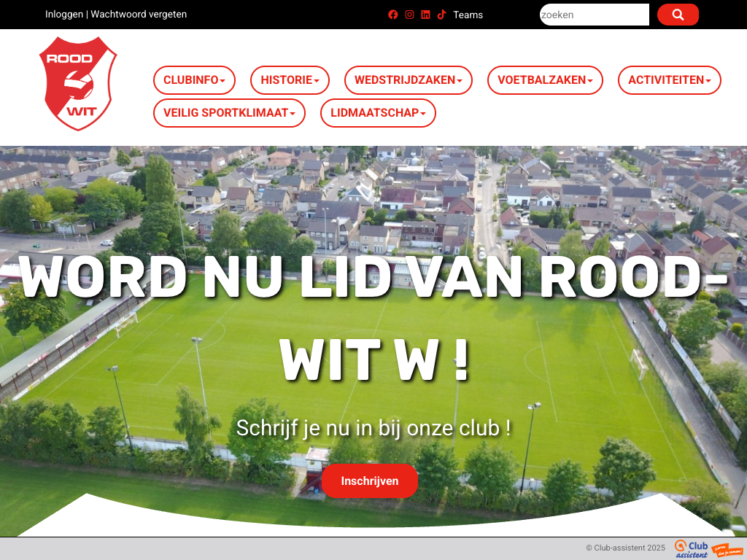
Task: Open the LinkedIn social icon
Action: coord(425,15)
